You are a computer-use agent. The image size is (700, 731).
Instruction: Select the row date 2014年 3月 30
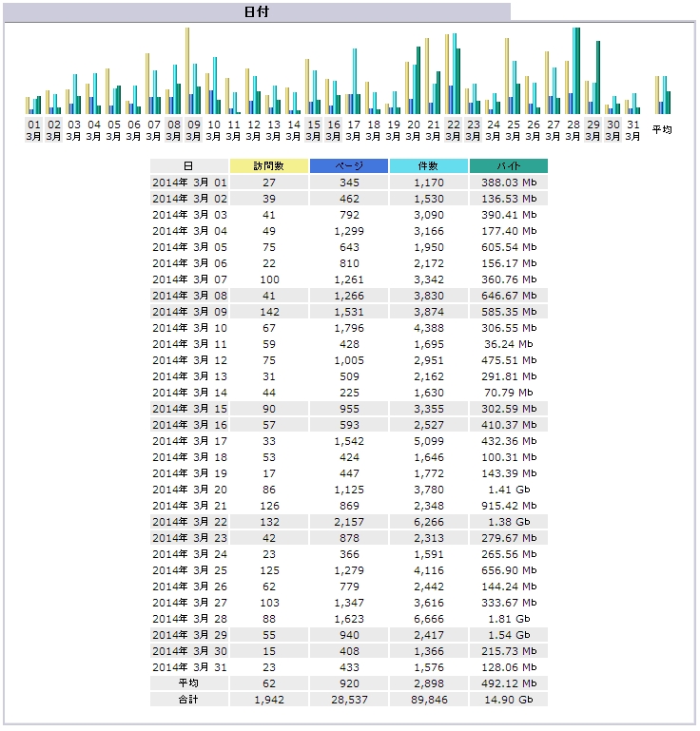pos(189,651)
